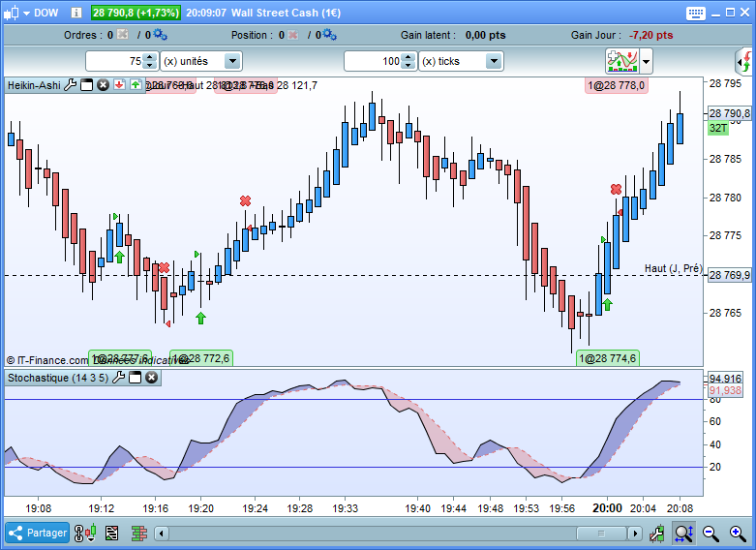Open the (x) unités dropdown
756x550 pixels.
pos(201,61)
